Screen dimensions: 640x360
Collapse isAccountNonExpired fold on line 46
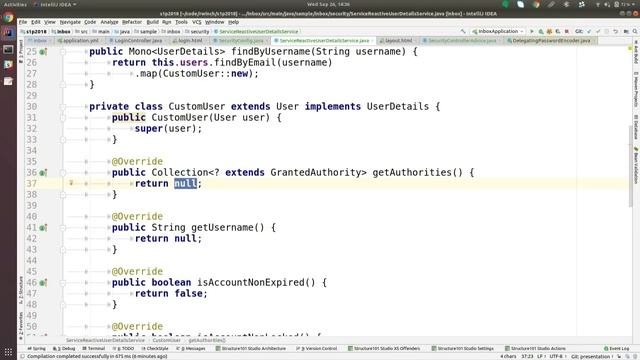(x=63, y=282)
